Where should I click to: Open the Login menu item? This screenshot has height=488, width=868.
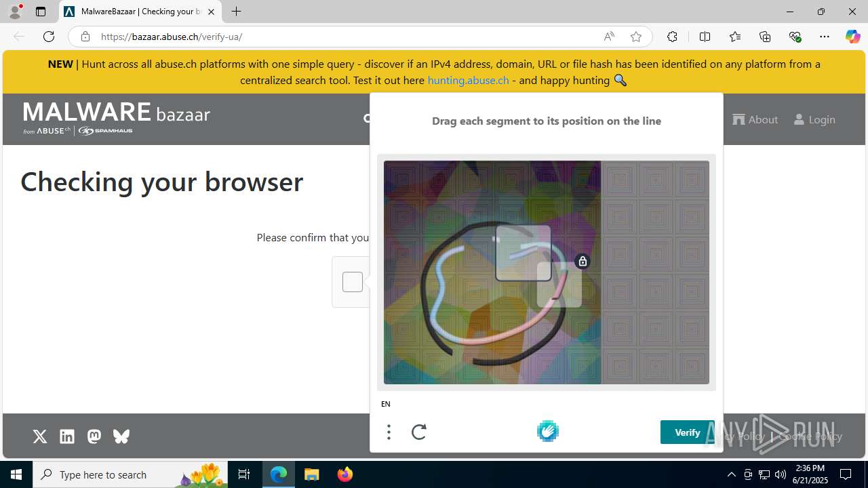pos(814,119)
